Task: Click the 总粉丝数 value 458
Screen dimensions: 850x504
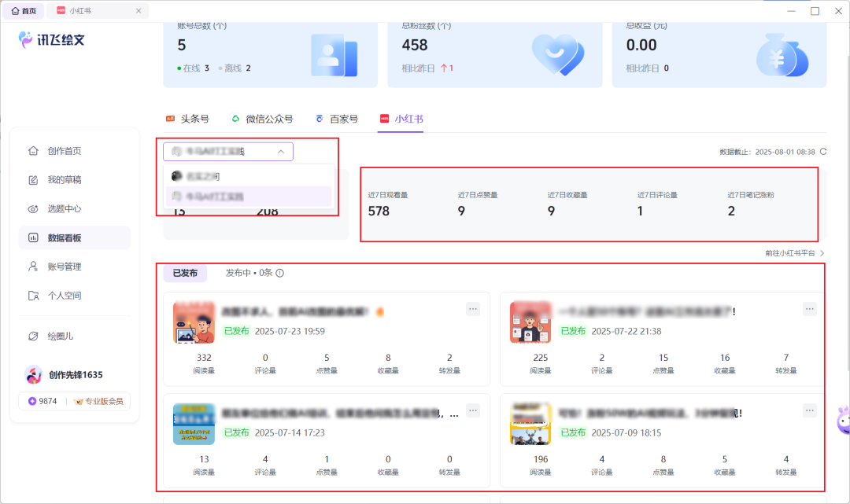Action: pos(415,45)
